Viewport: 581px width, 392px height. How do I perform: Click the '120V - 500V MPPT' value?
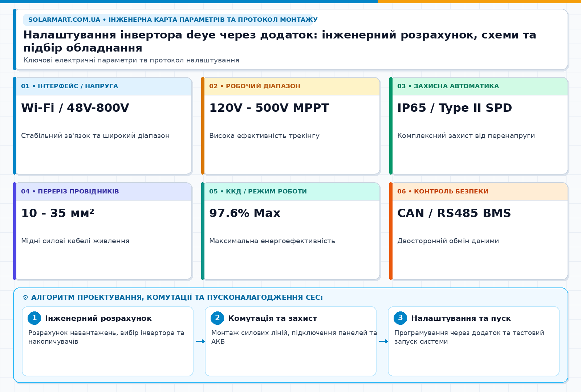pos(269,108)
